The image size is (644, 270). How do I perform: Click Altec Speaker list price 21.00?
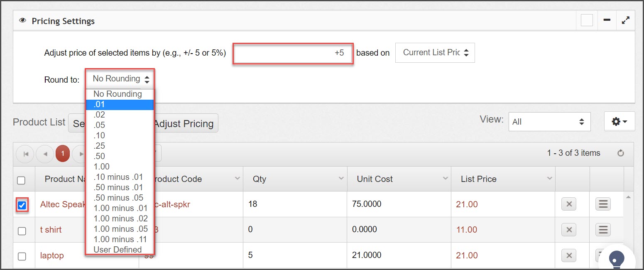click(x=467, y=204)
